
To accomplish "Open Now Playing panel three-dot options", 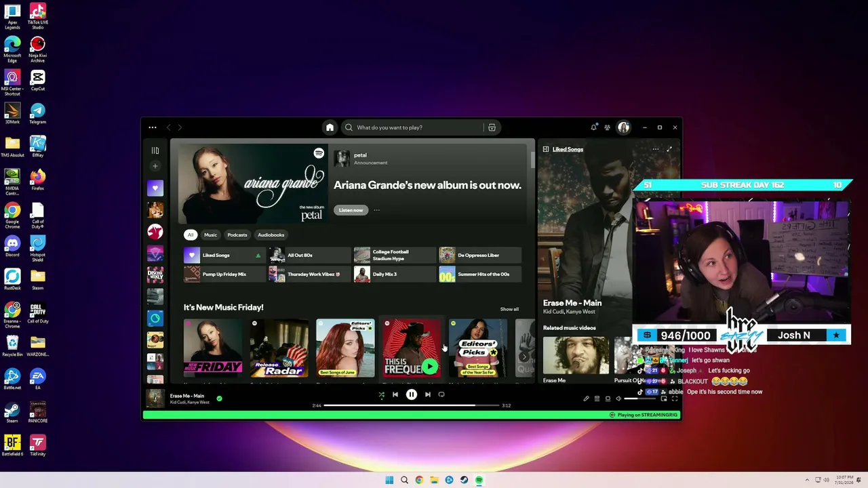I will pos(655,149).
